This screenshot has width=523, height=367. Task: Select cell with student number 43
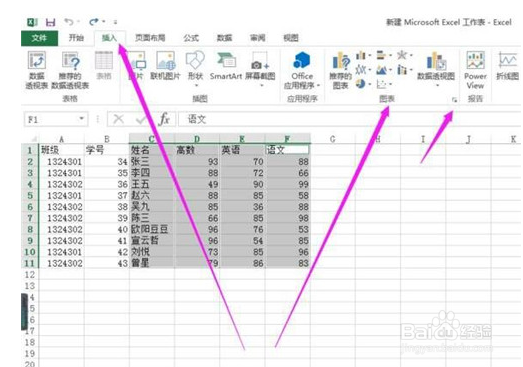click(x=107, y=263)
